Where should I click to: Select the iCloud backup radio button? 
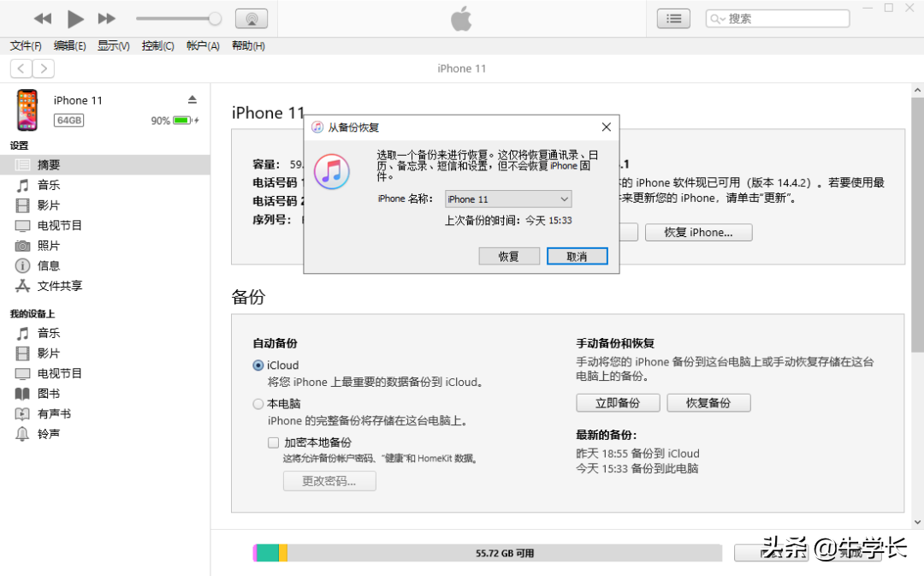258,365
